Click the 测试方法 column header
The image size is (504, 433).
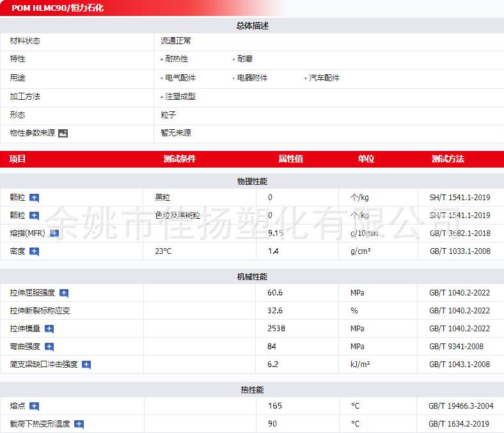pyautogui.click(x=448, y=159)
